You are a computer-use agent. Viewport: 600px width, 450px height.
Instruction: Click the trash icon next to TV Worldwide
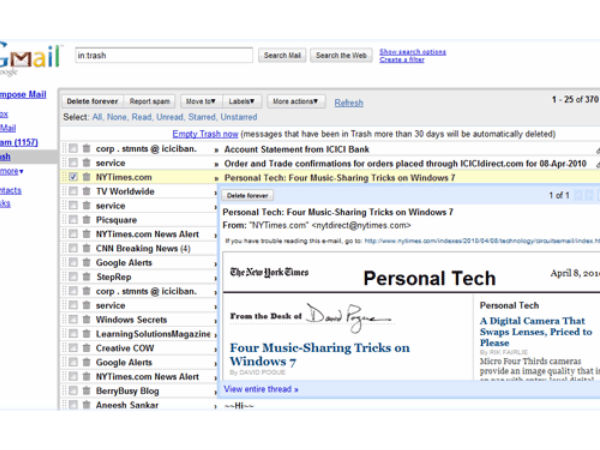(87, 191)
